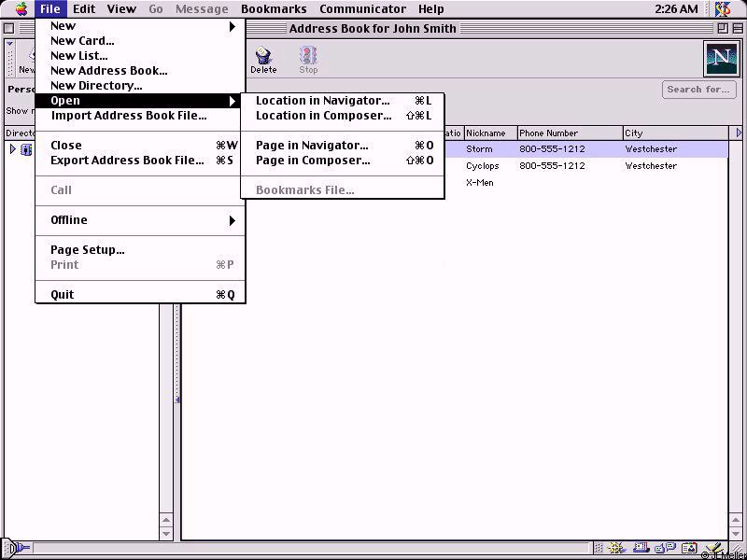Choose Import Address Book File
Viewport: 747px width, 560px height.
129,116
